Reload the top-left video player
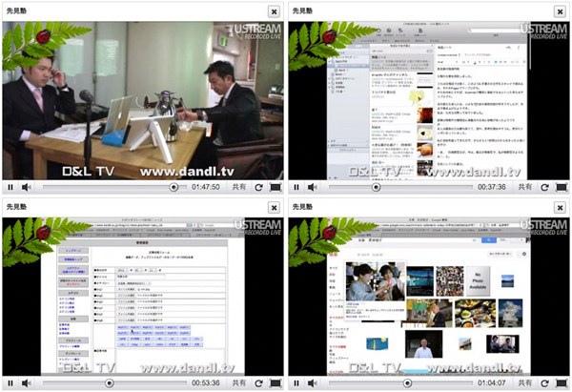The image size is (572, 392). click(x=258, y=187)
